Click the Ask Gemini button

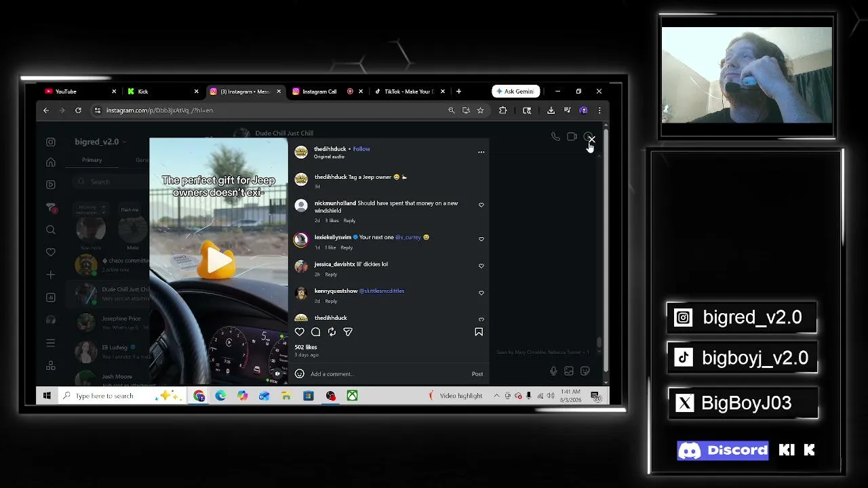coord(515,91)
